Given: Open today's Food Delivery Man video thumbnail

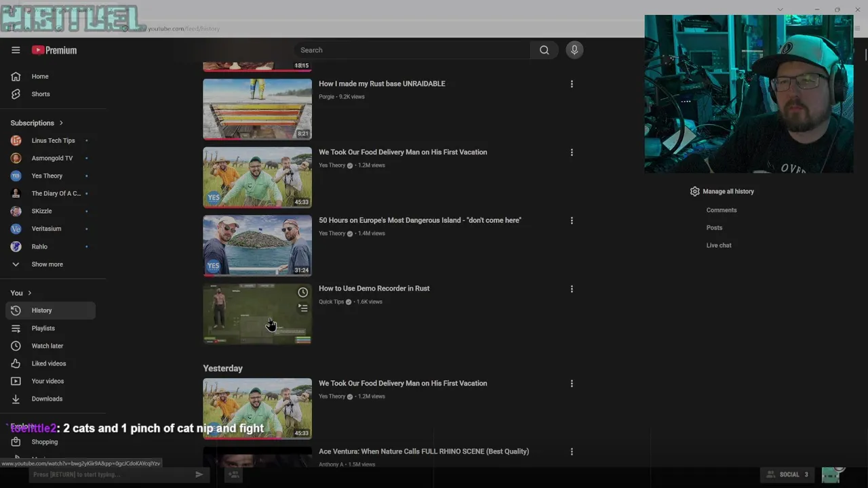Looking at the screenshot, I should click(x=258, y=178).
